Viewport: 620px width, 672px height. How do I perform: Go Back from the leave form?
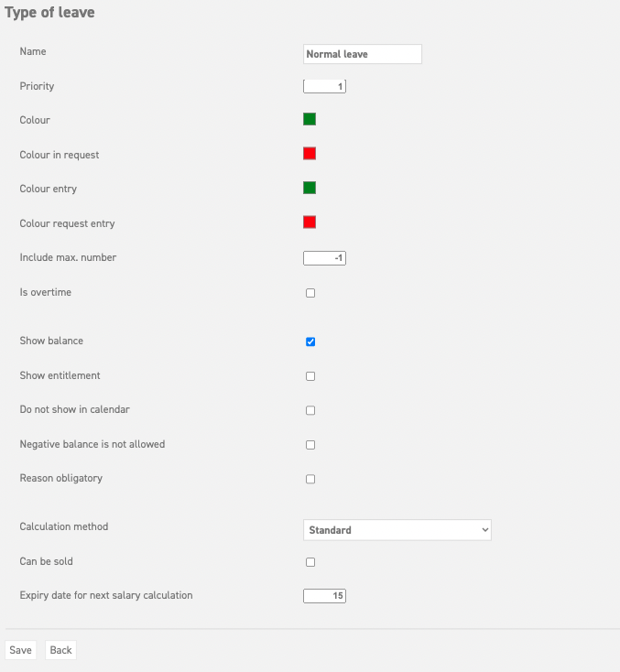tap(60, 650)
